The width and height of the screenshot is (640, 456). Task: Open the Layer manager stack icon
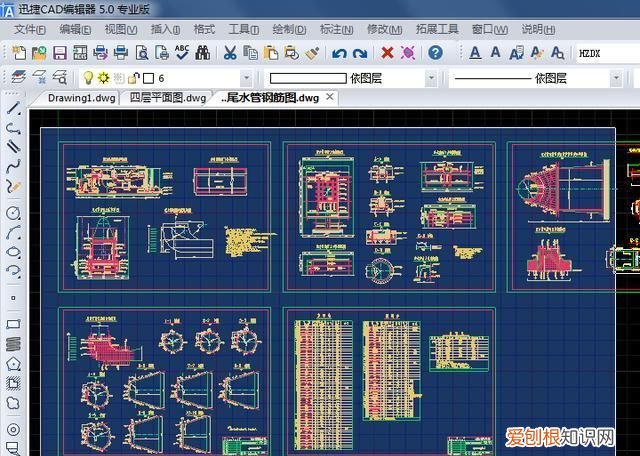(x=18, y=77)
